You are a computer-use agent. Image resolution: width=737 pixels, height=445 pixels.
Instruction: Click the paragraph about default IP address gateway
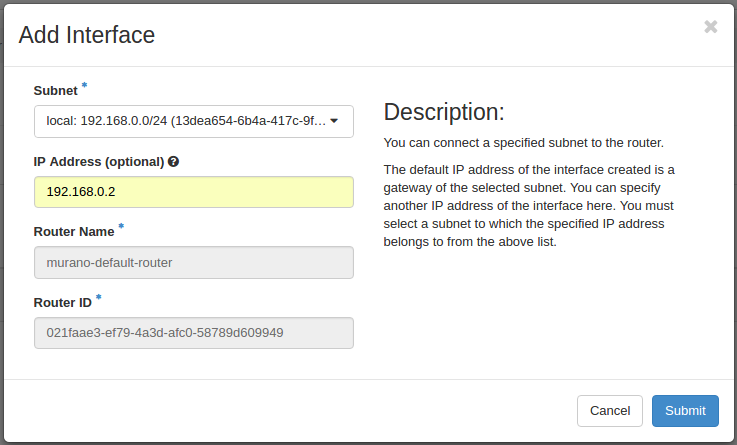coord(530,205)
